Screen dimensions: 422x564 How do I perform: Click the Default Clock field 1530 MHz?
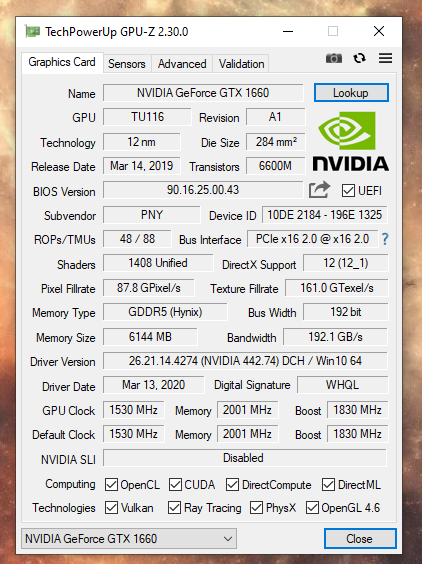pyautogui.click(x=133, y=434)
